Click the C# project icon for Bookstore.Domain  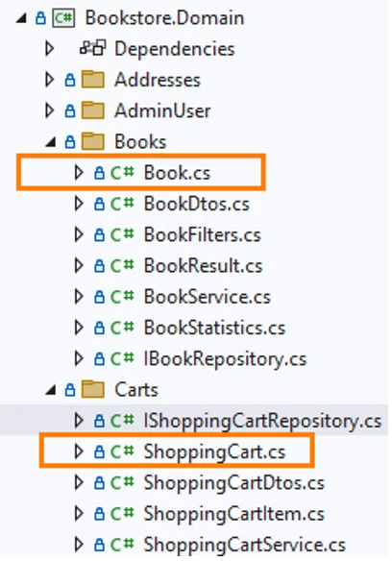[x=63, y=18]
